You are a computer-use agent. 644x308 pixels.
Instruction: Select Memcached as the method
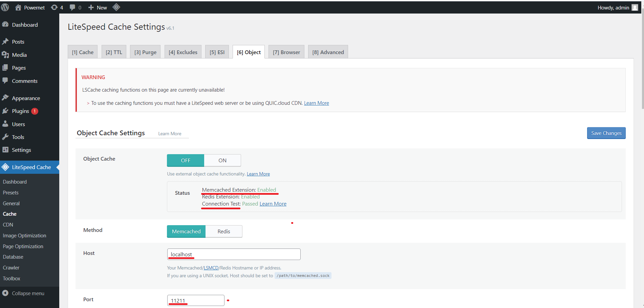click(186, 231)
